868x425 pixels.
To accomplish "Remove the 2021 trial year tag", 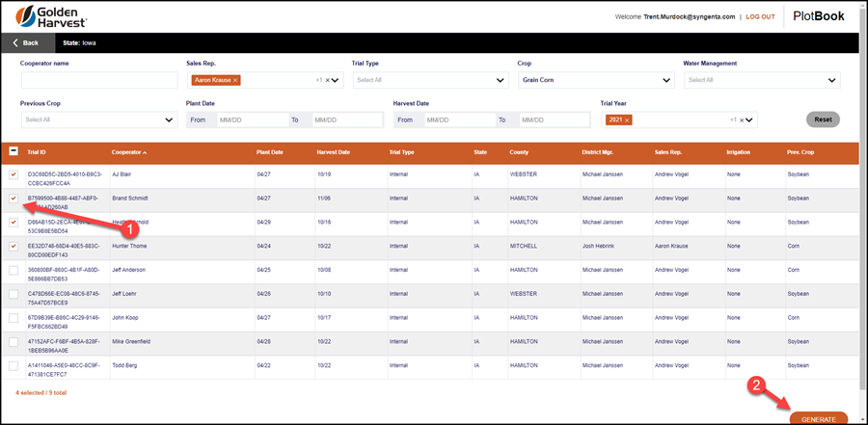I will (x=627, y=120).
